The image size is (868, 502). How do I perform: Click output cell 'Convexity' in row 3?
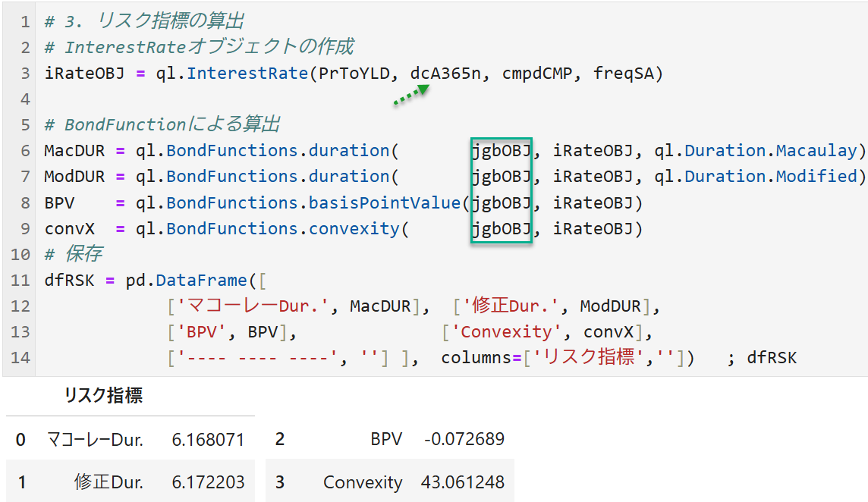(363, 482)
